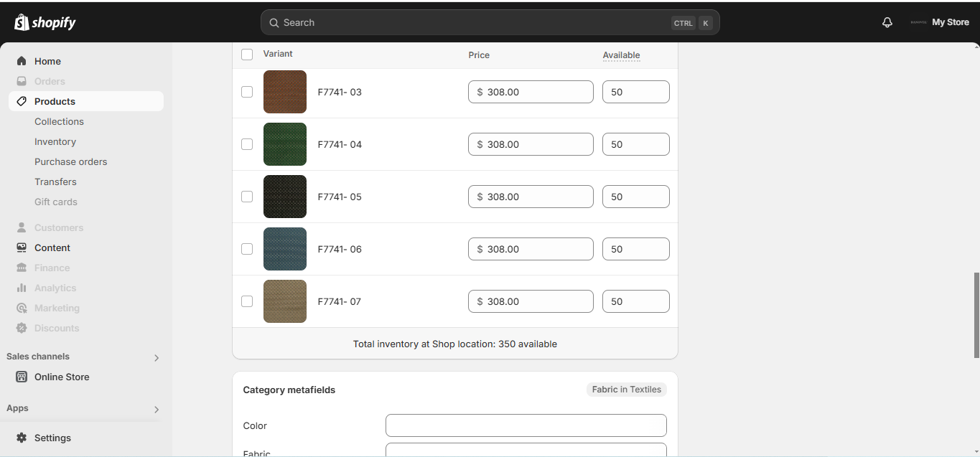This screenshot has height=457, width=980.
Task: Click the Content icon in sidebar
Action: [22, 248]
